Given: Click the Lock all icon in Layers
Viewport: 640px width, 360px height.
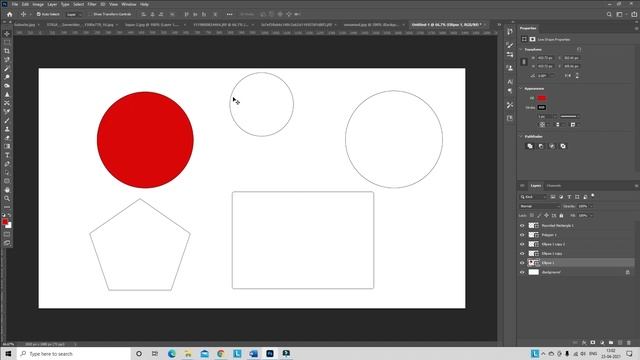Looking at the screenshot, I should point(561,216).
